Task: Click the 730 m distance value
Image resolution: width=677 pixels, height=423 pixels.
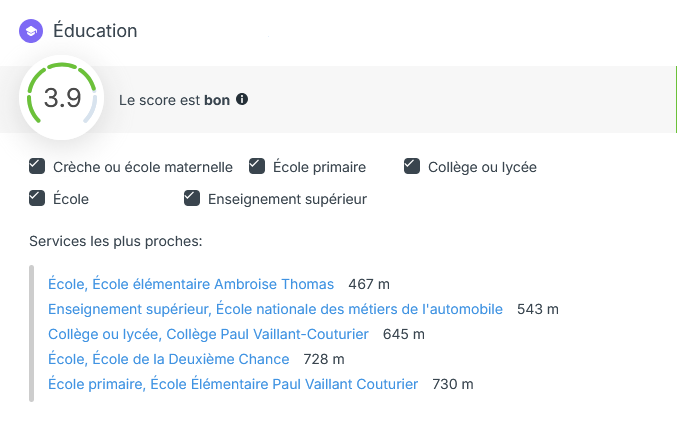Action: point(453,384)
